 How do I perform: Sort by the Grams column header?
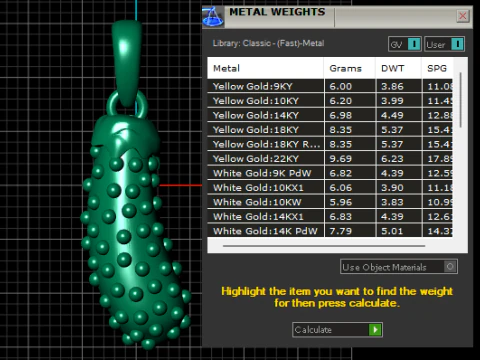[350, 68]
